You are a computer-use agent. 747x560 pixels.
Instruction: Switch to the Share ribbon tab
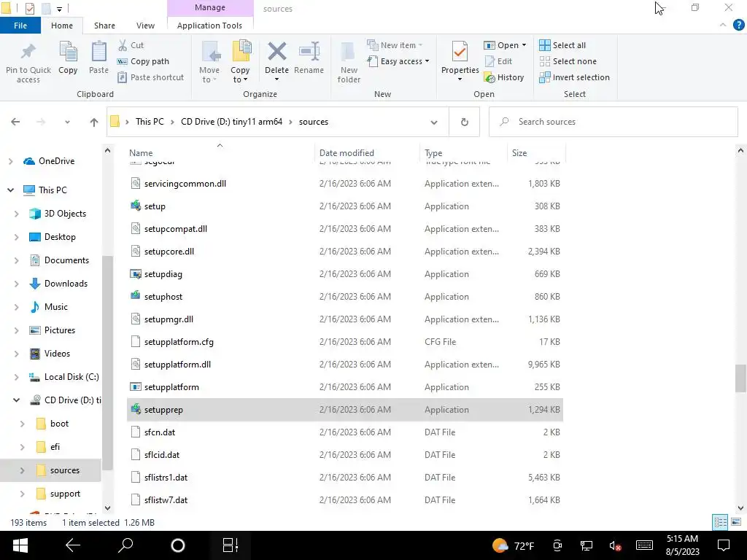coord(104,26)
